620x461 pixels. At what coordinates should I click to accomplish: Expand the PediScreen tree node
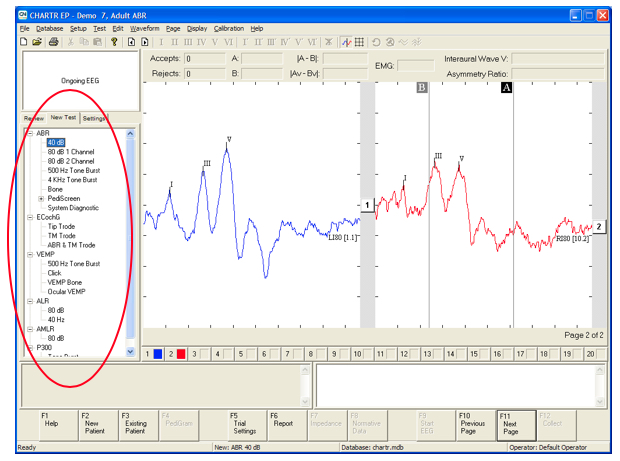(41, 198)
